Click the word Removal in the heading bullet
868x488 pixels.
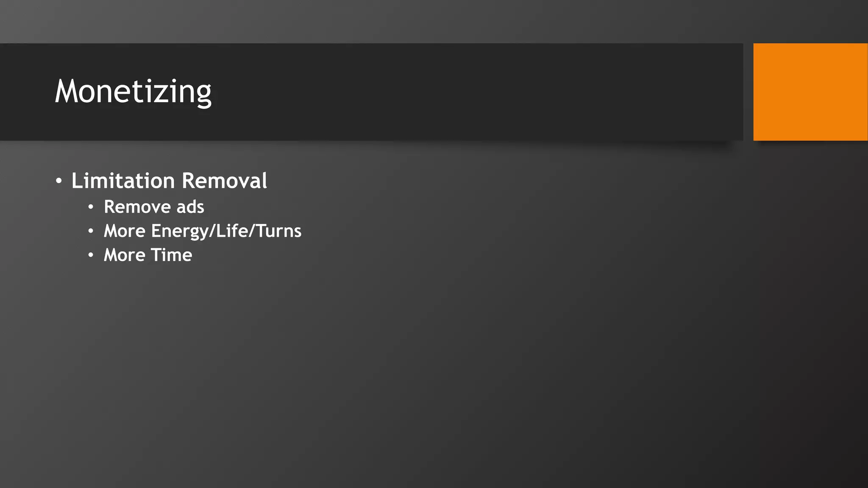tap(225, 181)
